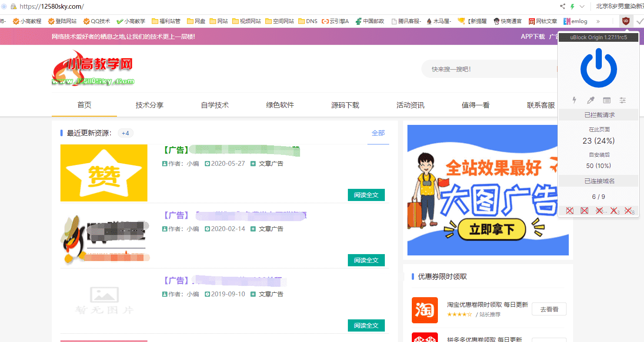644x342 pixels.
Task: Expand the 网站 bookmark folder
Action: pyautogui.click(x=219, y=21)
